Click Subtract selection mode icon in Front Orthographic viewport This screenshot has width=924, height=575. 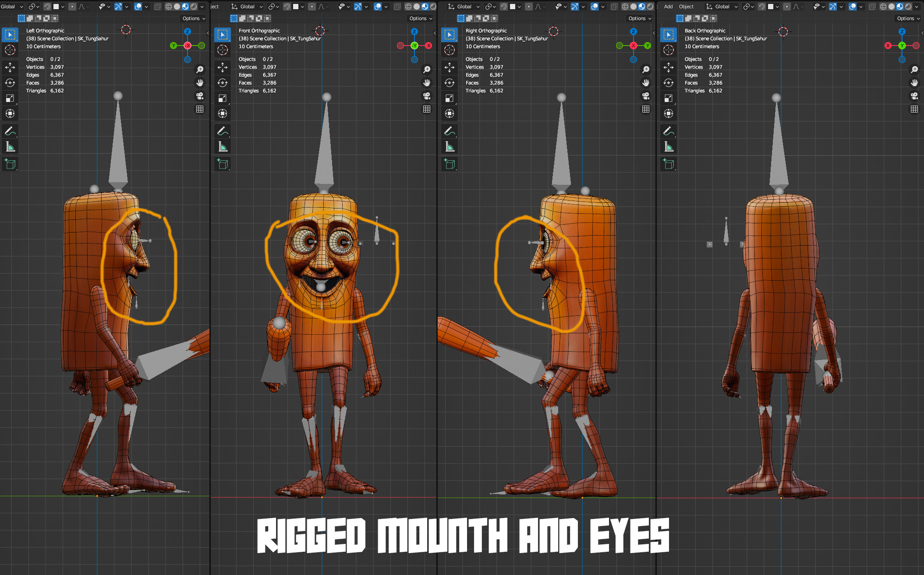pos(251,18)
